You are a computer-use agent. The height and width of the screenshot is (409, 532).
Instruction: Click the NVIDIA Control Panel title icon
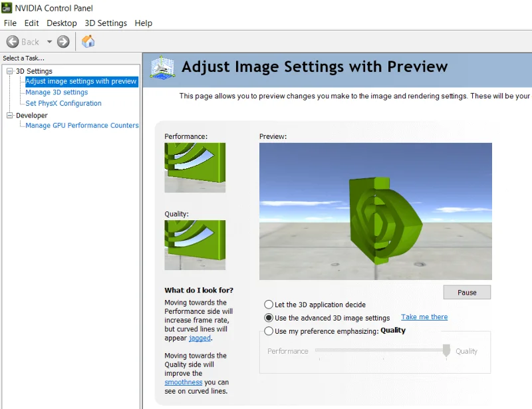point(7,7)
